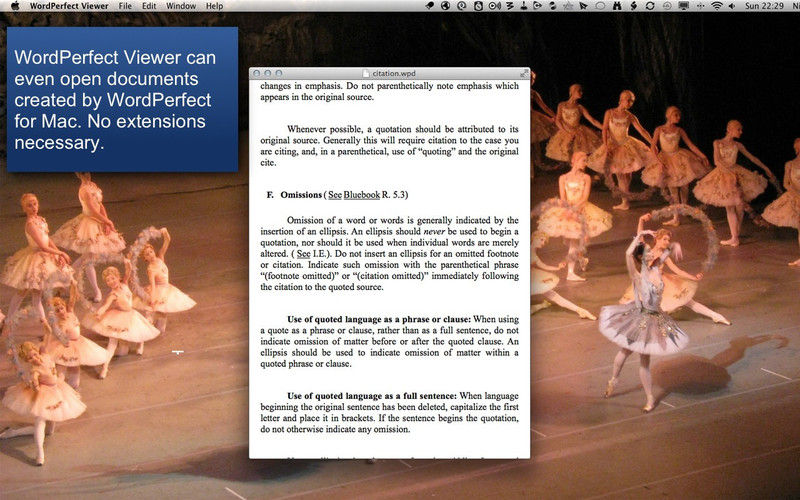Click the sync circular-arrows menu bar icon
The width and height of the screenshot is (800, 500).
[649, 6]
